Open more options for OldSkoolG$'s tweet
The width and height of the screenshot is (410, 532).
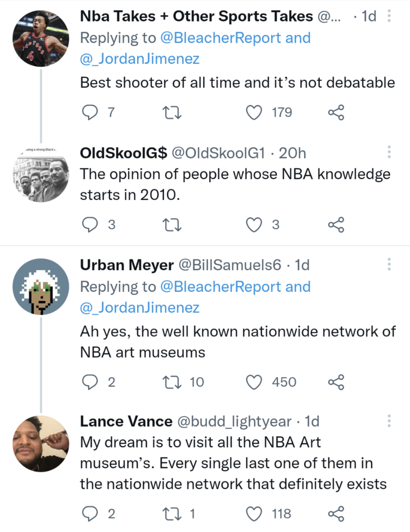(389, 152)
